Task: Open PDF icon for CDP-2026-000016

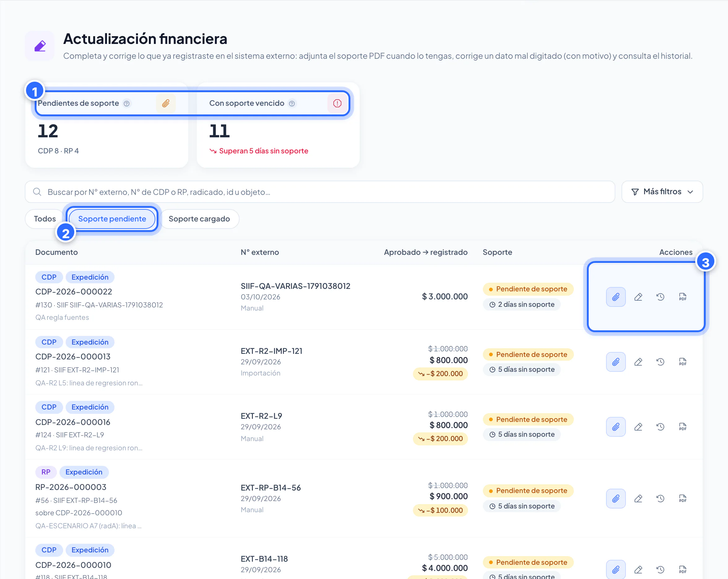Action: coord(682,427)
